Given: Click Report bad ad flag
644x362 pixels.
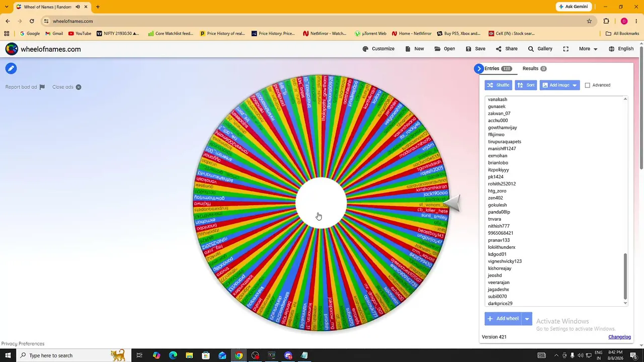Looking at the screenshot, I should point(25,87).
